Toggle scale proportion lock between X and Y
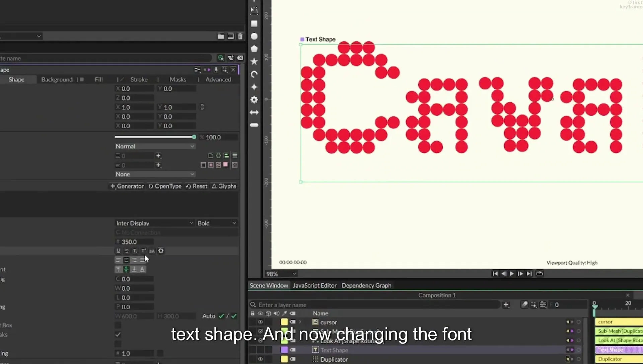The height and width of the screenshot is (364, 643). pos(202,107)
